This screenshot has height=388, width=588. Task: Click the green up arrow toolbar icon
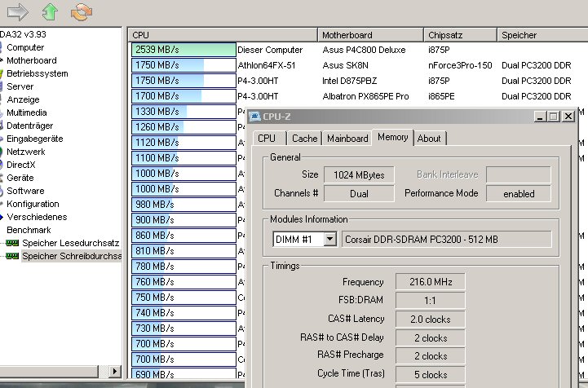click(x=50, y=12)
